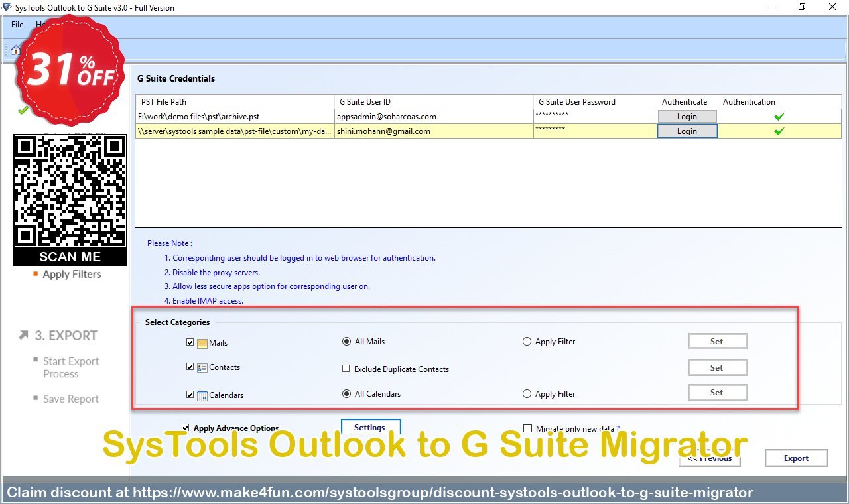The width and height of the screenshot is (849, 504).
Task: Click password field for shini.mohann@gmail.com row
Action: point(595,131)
